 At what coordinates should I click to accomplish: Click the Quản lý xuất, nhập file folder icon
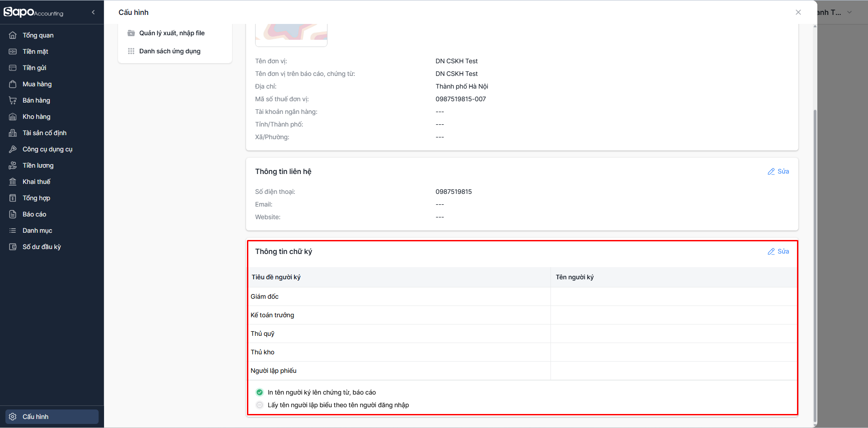[x=131, y=33]
